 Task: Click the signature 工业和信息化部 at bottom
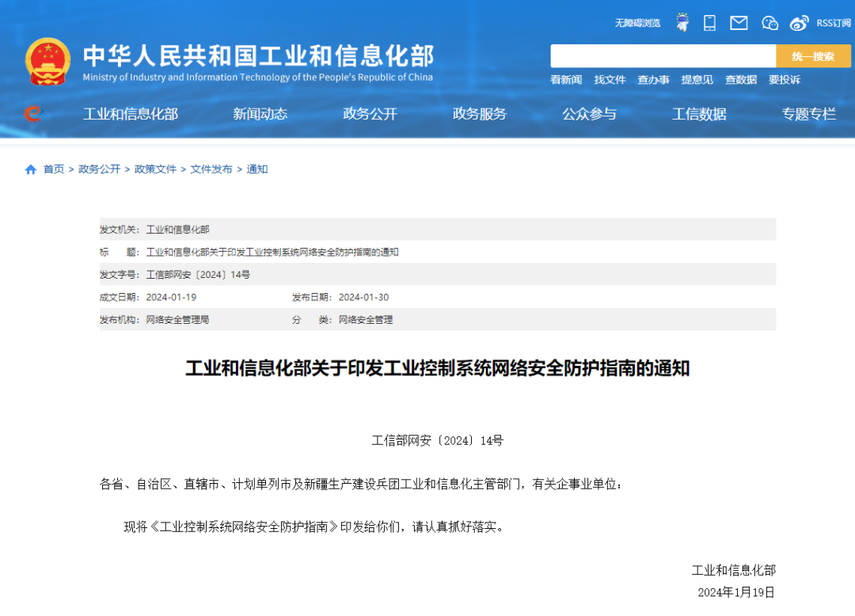(733, 570)
